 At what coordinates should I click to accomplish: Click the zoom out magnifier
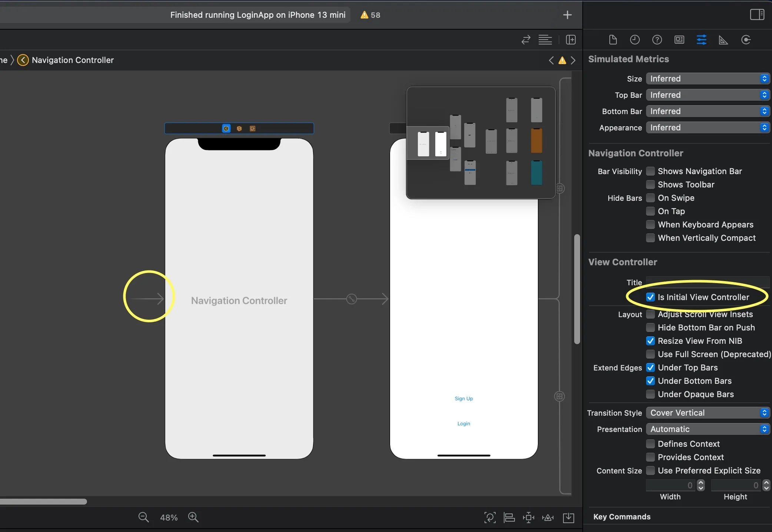(x=143, y=517)
